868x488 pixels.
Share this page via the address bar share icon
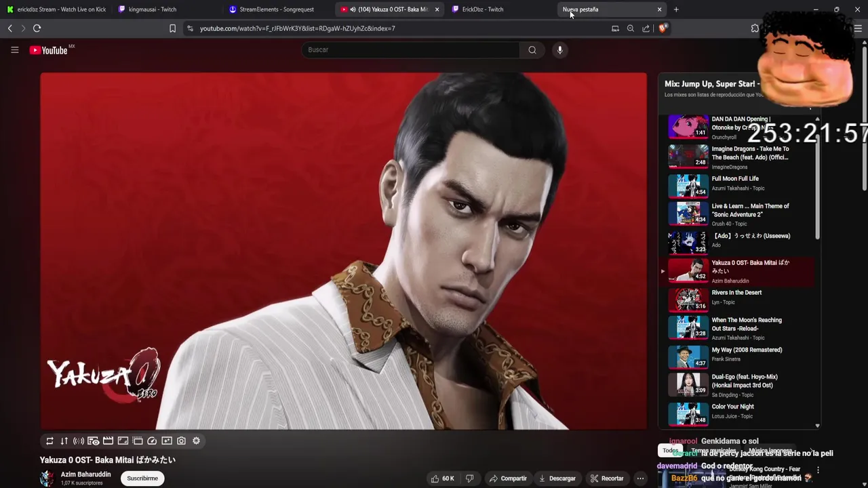(646, 28)
